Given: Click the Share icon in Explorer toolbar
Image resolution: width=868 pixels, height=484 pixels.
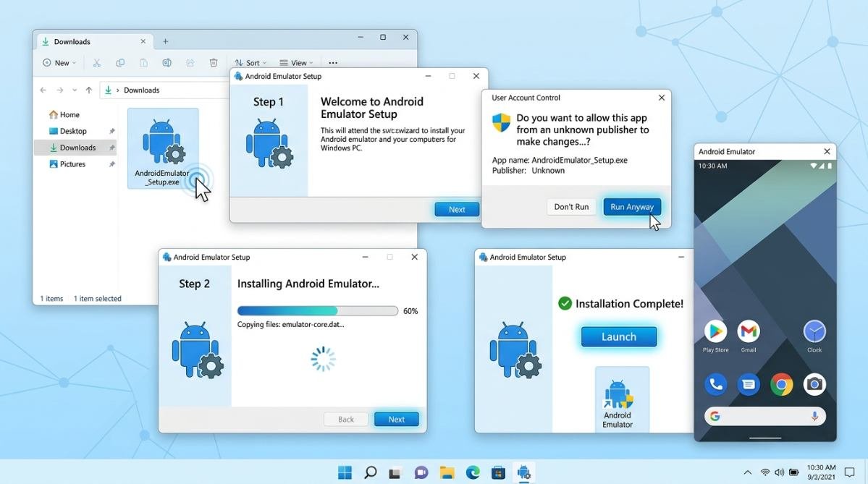Looking at the screenshot, I should coord(190,63).
